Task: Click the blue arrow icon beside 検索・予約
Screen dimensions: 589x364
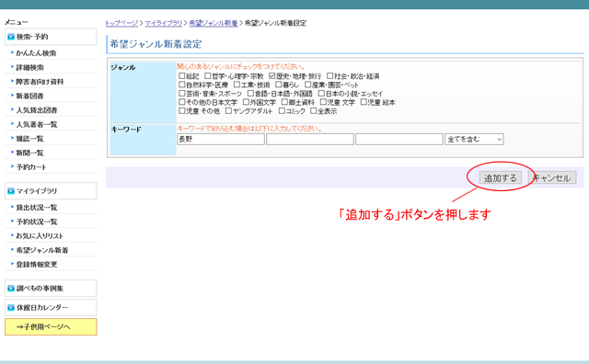Action: tap(11, 37)
